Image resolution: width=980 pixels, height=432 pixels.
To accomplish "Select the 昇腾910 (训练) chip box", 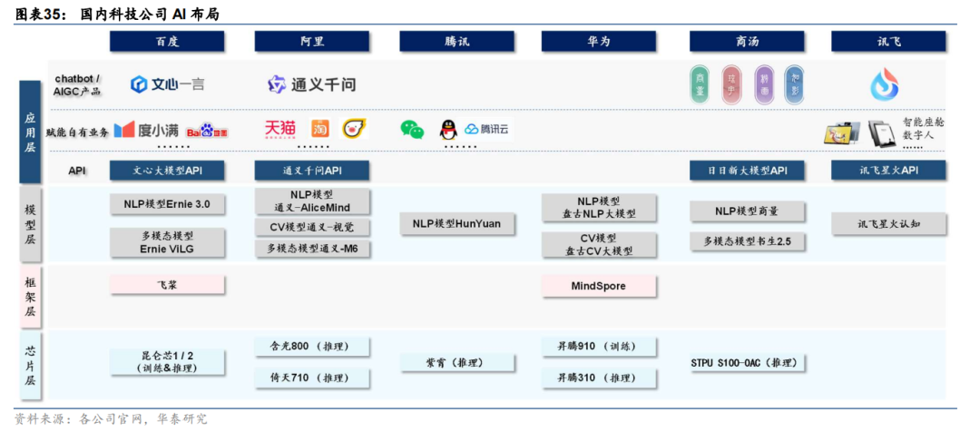I will (599, 346).
